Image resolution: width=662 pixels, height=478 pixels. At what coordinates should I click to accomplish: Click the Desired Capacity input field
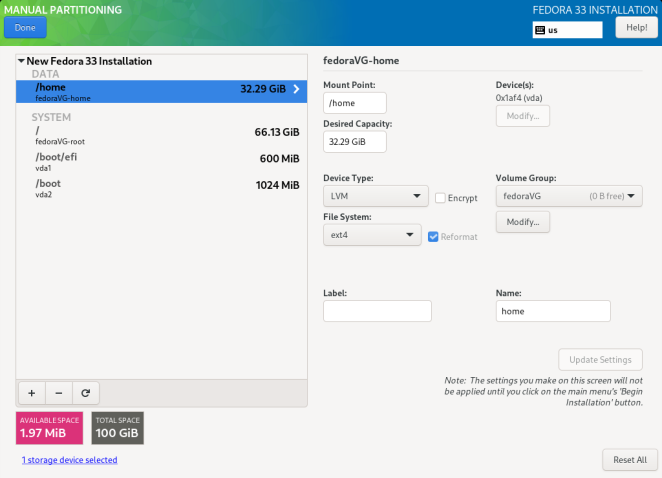click(355, 141)
